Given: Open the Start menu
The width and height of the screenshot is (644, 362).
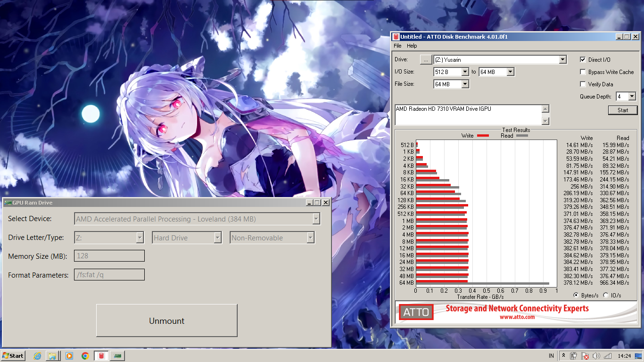Looking at the screenshot, I should [13, 356].
